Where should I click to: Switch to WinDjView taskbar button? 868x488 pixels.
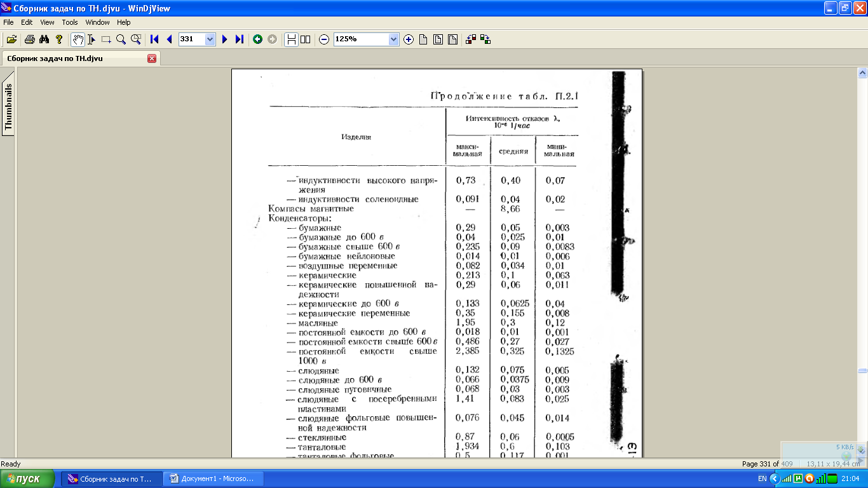coord(111,478)
